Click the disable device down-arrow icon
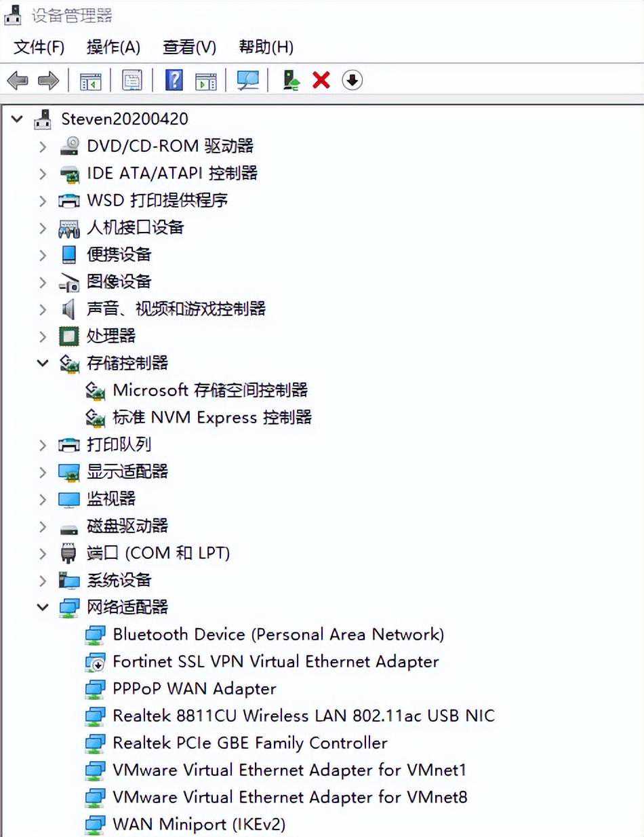644x837 pixels. pyautogui.click(x=352, y=81)
